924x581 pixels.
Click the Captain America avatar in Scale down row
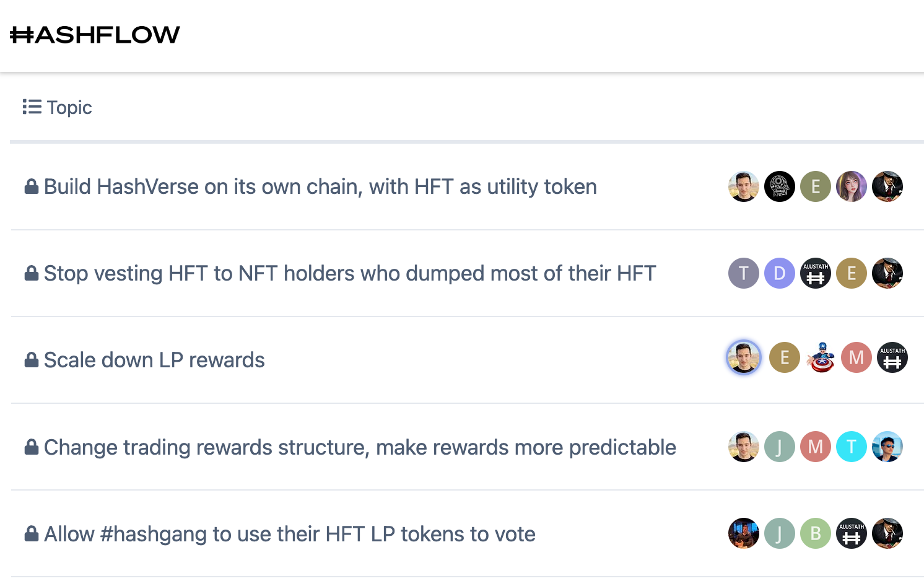pos(821,357)
